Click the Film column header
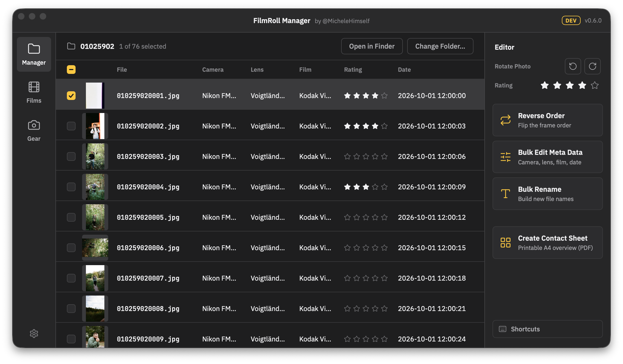The image size is (623, 364). [x=305, y=70]
